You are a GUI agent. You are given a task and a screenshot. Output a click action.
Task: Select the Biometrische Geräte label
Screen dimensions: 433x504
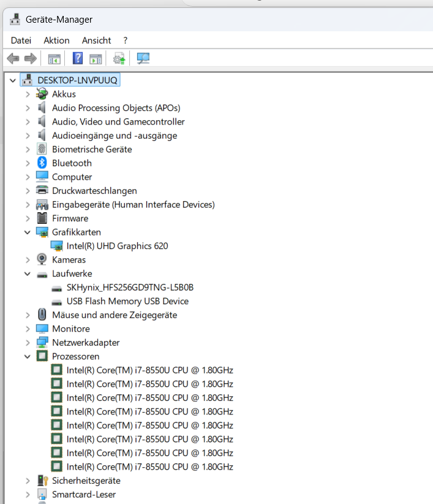pyautogui.click(x=92, y=150)
